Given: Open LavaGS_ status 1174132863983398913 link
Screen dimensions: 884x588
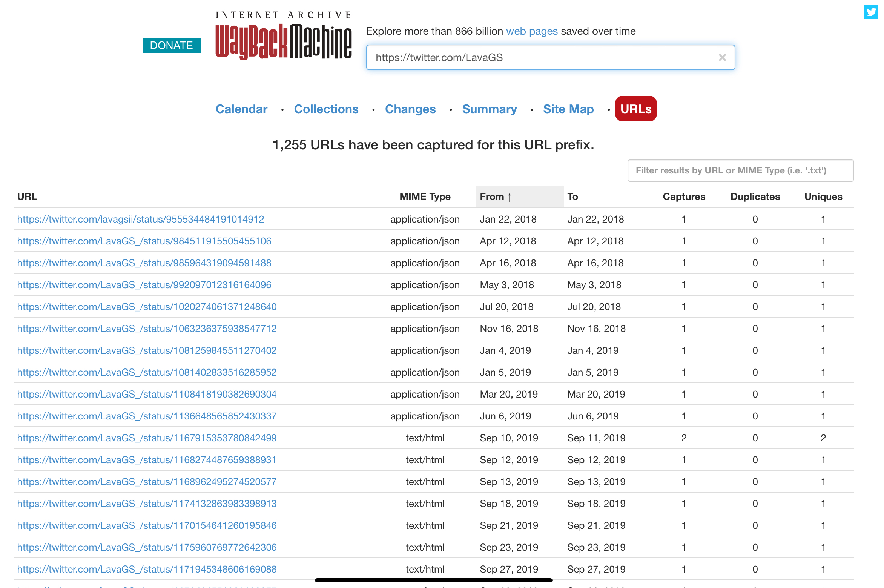Looking at the screenshot, I should 147,504.
